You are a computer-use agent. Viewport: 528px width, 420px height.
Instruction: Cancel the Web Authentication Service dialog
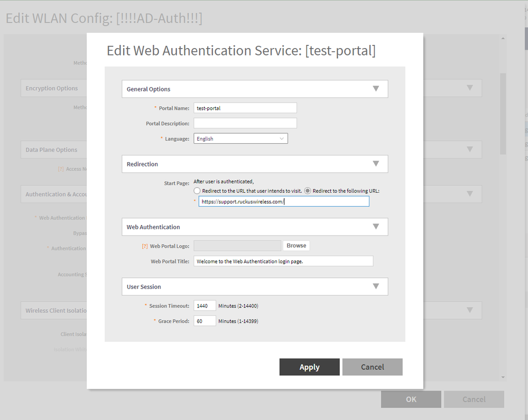coord(373,367)
